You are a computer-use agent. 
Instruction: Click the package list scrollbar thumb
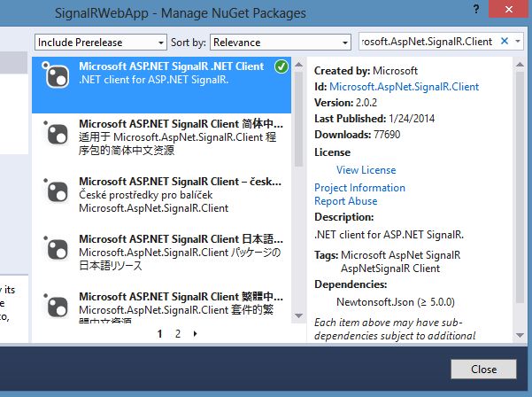click(x=298, y=119)
